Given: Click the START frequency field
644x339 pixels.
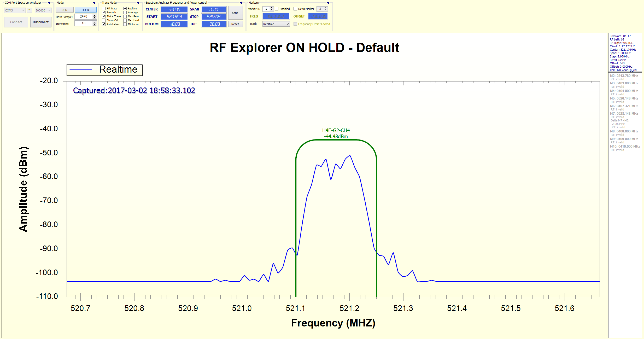Looking at the screenshot, I should click(x=174, y=17).
